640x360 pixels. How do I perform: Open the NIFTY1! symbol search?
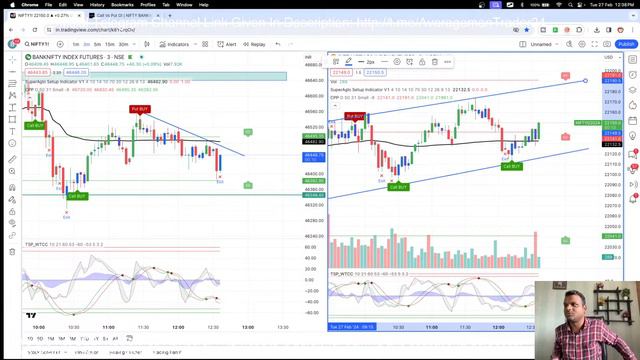tap(37, 44)
